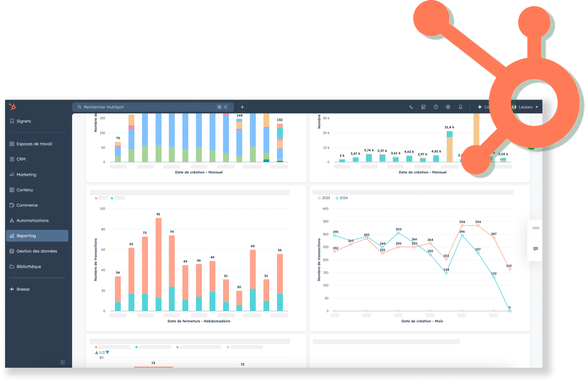
Task: Click the Gestion des données database icon
Action: pyautogui.click(x=12, y=251)
